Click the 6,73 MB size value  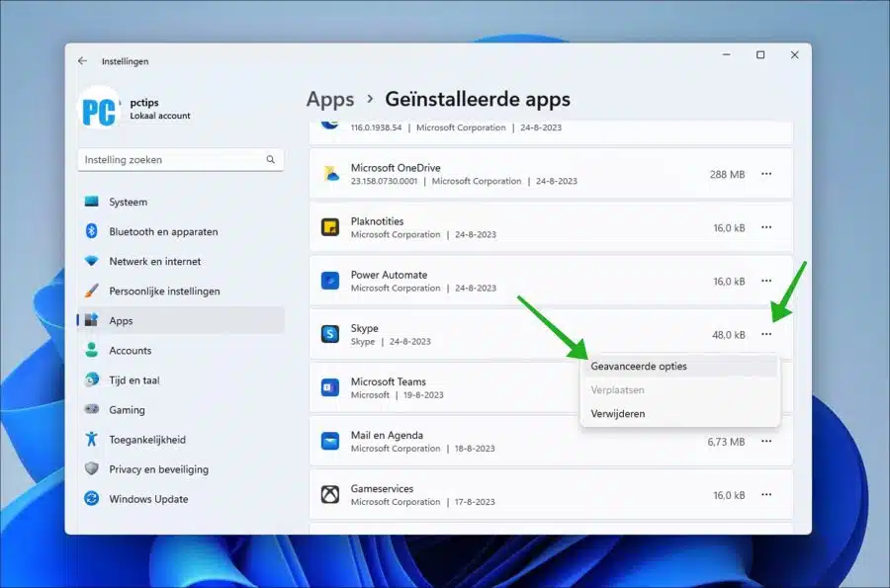click(x=726, y=441)
